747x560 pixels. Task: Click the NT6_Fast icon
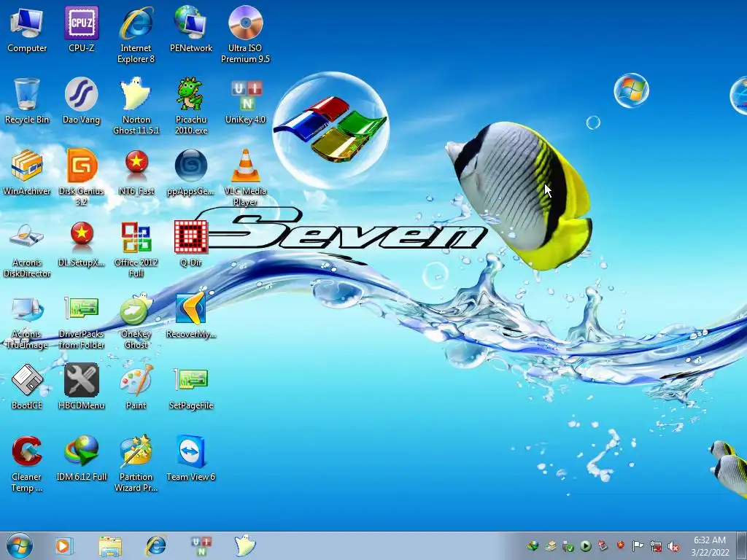coord(136,174)
